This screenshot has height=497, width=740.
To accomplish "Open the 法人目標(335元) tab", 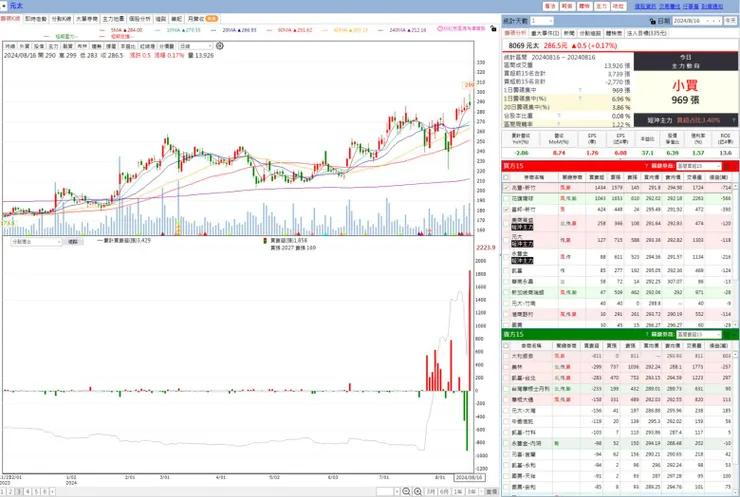I will tap(647, 34).
